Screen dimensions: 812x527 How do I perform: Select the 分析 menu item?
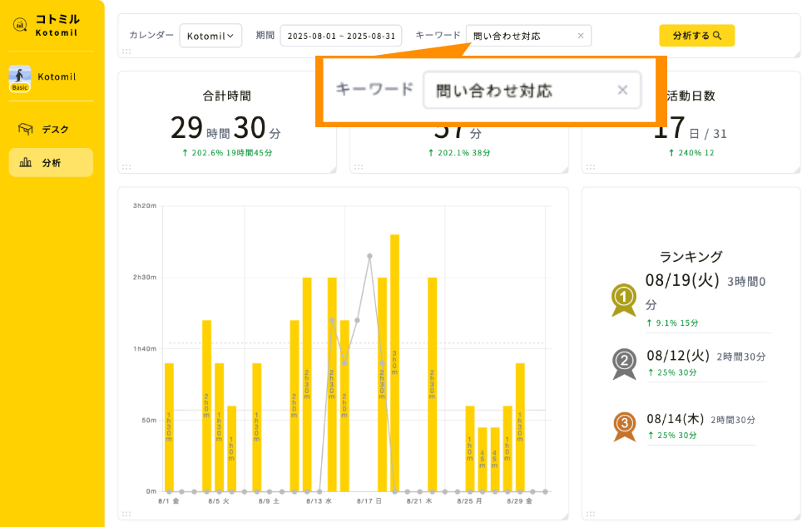pyautogui.click(x=51, y=163)
